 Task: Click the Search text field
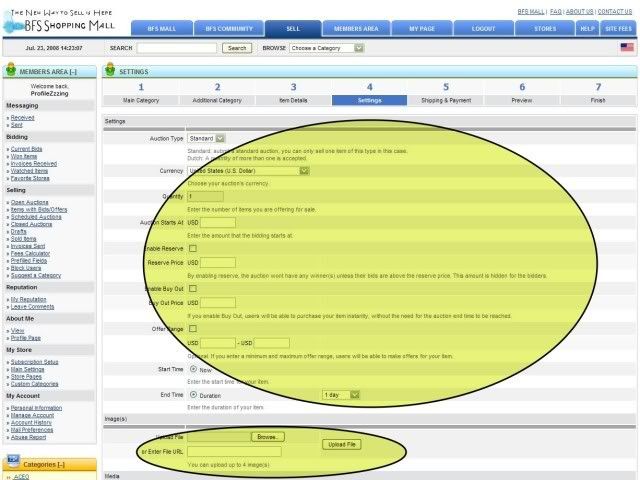(x=177, y=48)
